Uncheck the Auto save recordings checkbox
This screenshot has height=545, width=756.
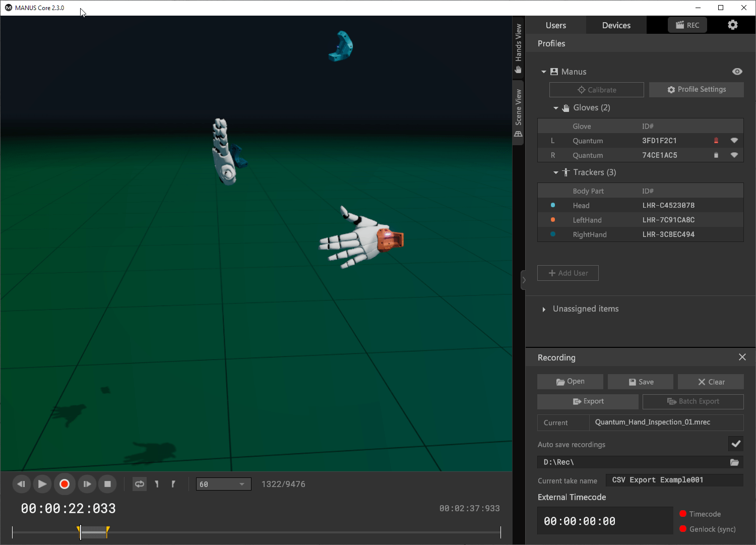pyautogui.click(x=736, y=444)
